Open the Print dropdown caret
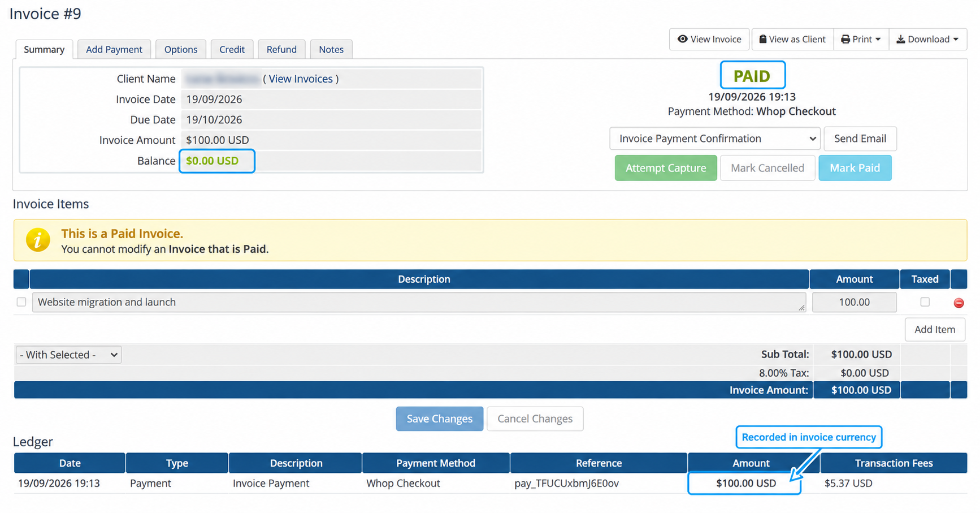The image size is (980, 513). click(x=878, y=40)
